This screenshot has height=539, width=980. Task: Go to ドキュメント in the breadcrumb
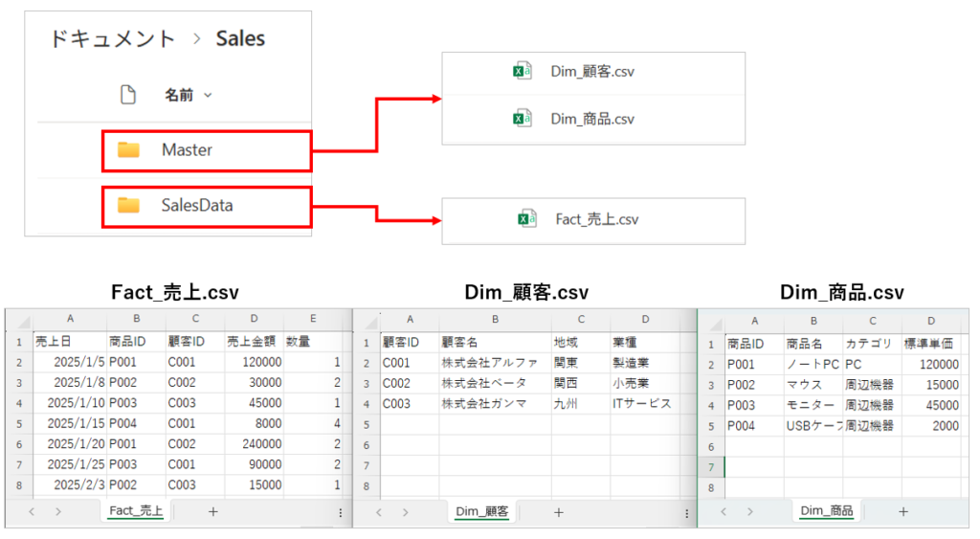112,39
